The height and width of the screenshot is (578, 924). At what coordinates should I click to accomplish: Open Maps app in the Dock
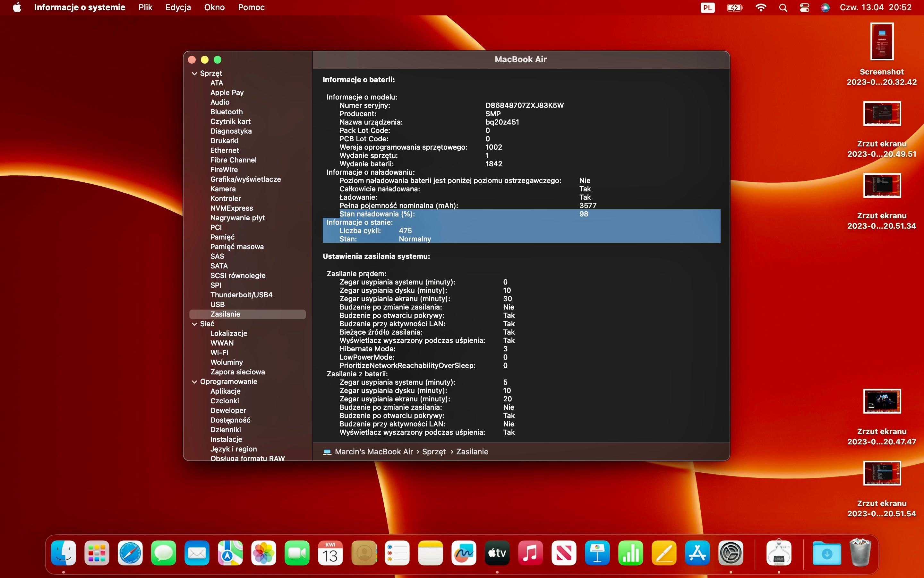tap(230, 553)
